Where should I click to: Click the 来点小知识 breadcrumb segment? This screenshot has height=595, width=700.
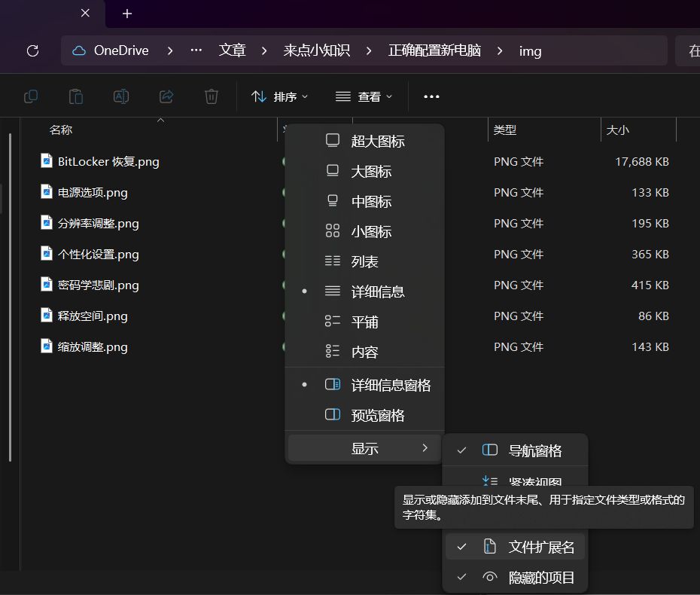pyautogui.click(x=317, y=50)
